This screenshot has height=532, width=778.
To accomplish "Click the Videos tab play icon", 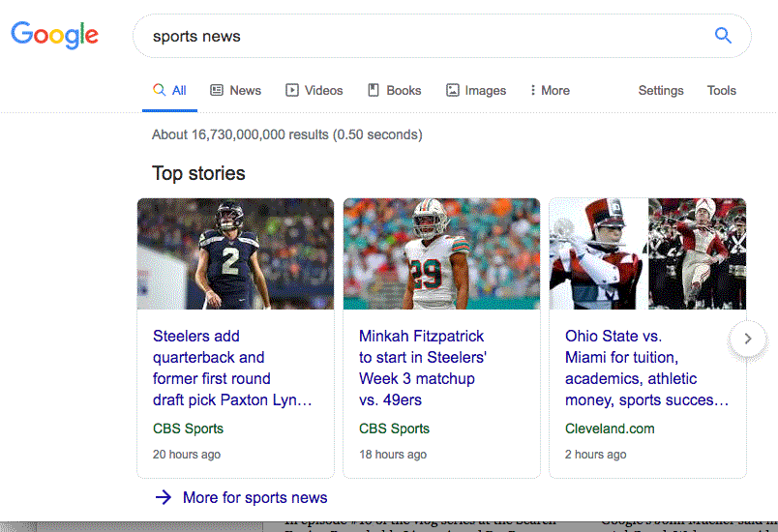I will pyautogui.click(x=292, y=90).
